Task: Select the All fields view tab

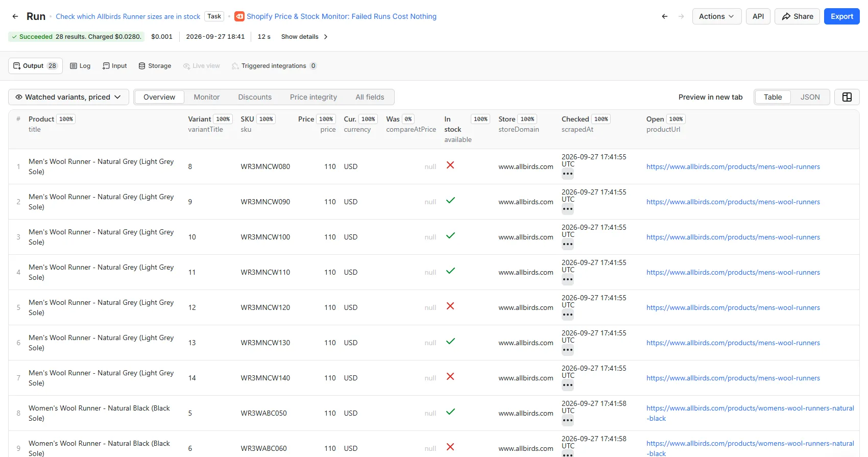Action: pos(370,97)
